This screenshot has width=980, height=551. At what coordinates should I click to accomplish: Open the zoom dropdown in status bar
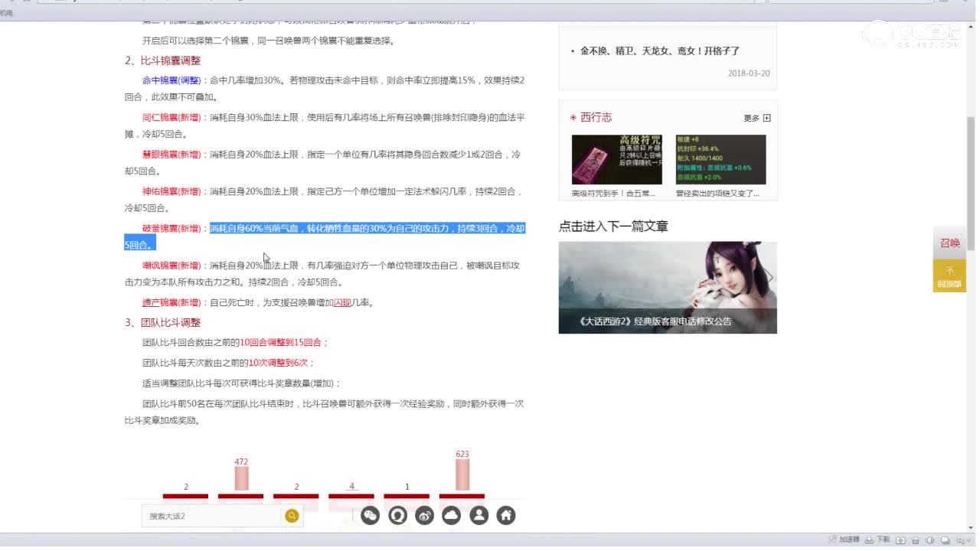tap(965, 540)
